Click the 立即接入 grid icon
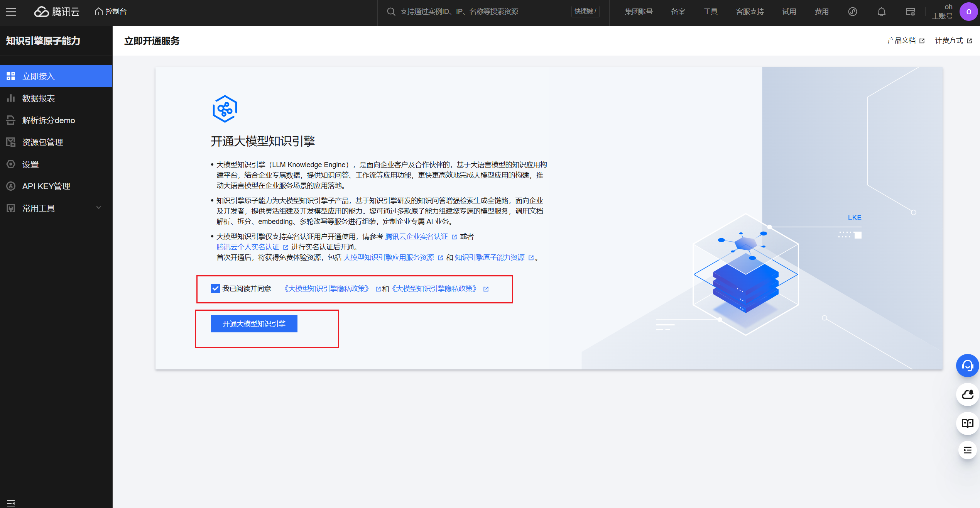The image size is (980, 508). point(11,76)
